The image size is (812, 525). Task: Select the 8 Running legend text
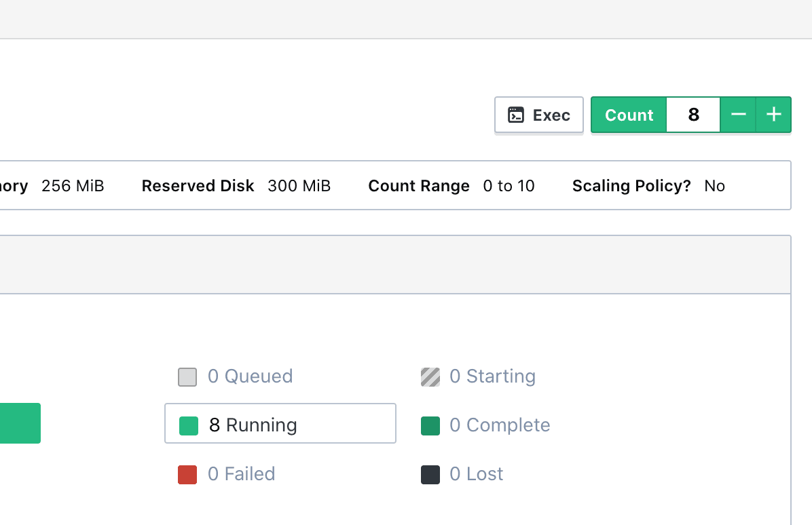253,425
